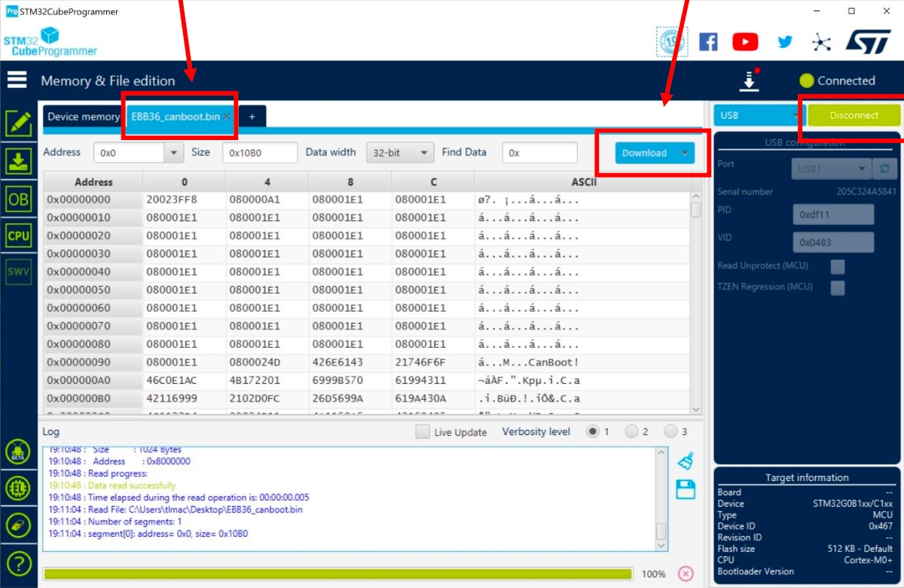The width and height of the screenshot is (904, 588).
Task: Select verbosity level 3
Action: (670, 431)
